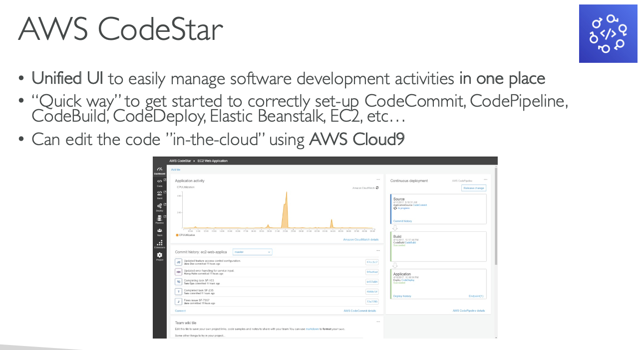Open the Dashboard icon in CodeStar sidebar

click(x=159, y=170)
